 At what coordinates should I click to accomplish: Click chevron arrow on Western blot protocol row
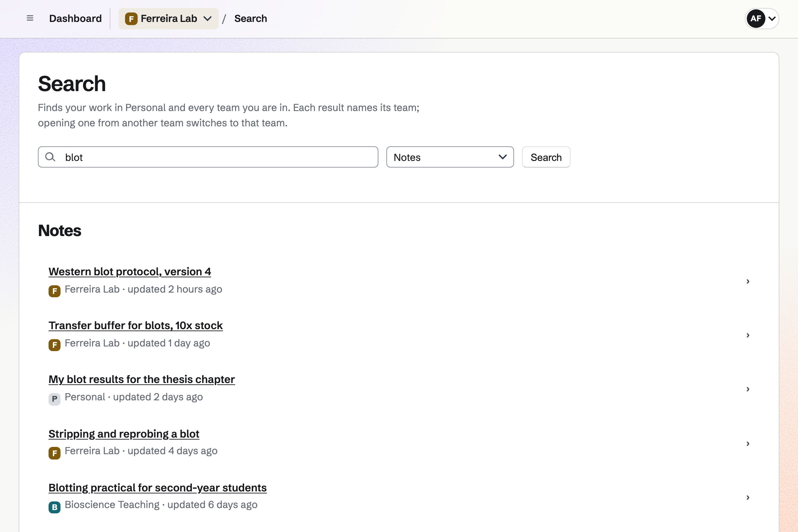click(x=748, y=281)
